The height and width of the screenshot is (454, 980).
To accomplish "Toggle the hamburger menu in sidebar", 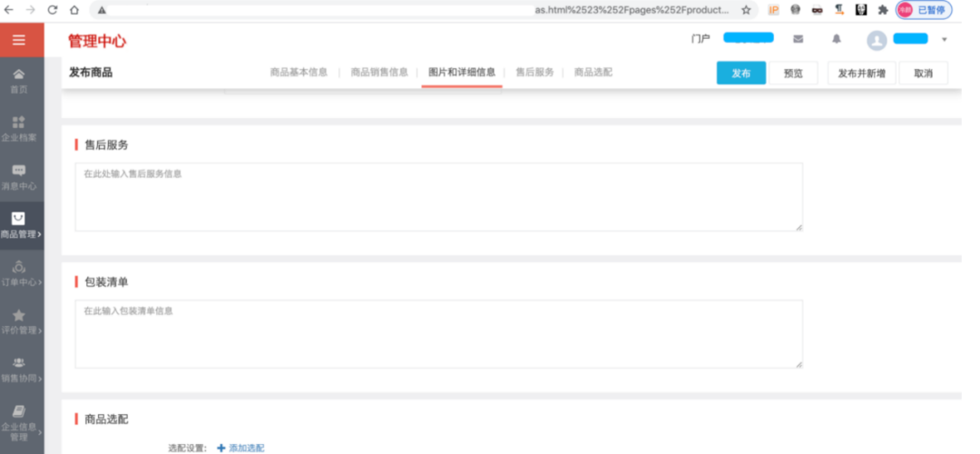I will pyautogui.click(x=19, y=40).
